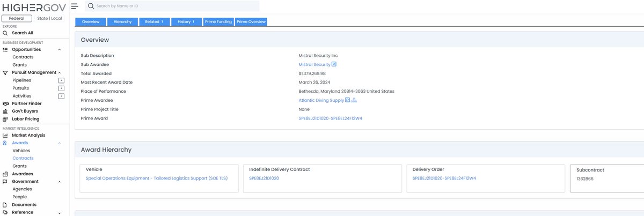Open Prime Award SPE8EJ21D1020-SPE8EL24F12W4 link in Overview
644x216 pixels.
[x=331, y=118]
